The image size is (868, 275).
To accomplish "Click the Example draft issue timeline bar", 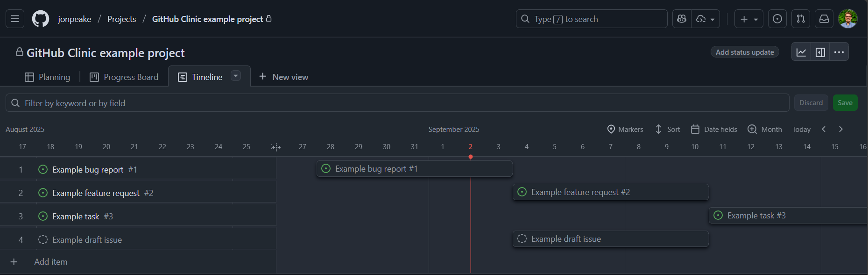I will (611, 239).
